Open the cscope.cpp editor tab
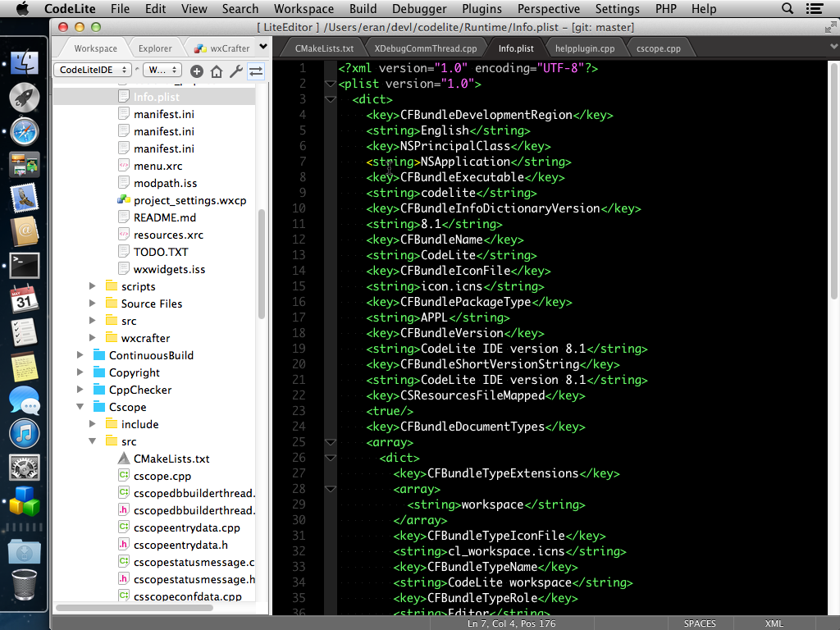Viewport: 840px width, 630px height. (659, 48)
